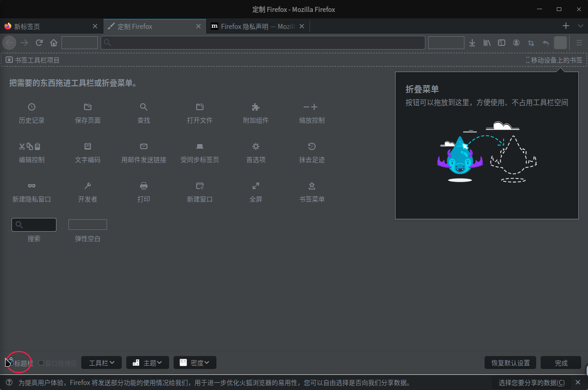Click the account avatar toolbar icon
The height and width of the screenshot is (390, 588).
[x=516, y=43]
